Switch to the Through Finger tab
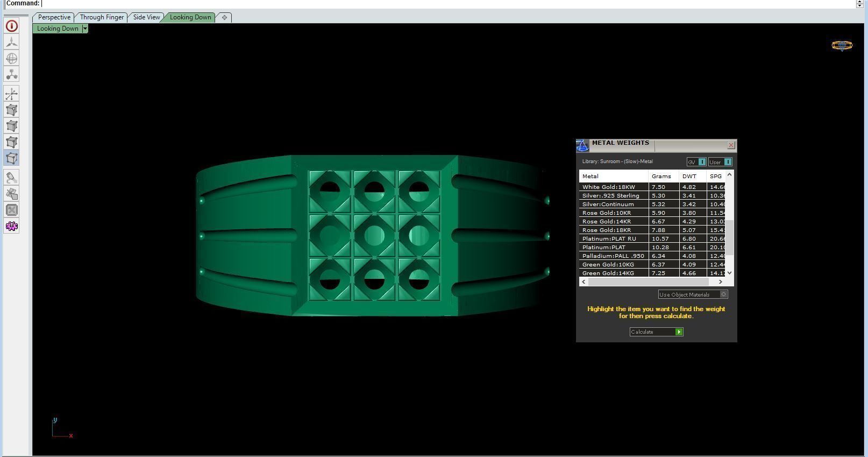The image size is (868, 457). (x=102, y=17)
